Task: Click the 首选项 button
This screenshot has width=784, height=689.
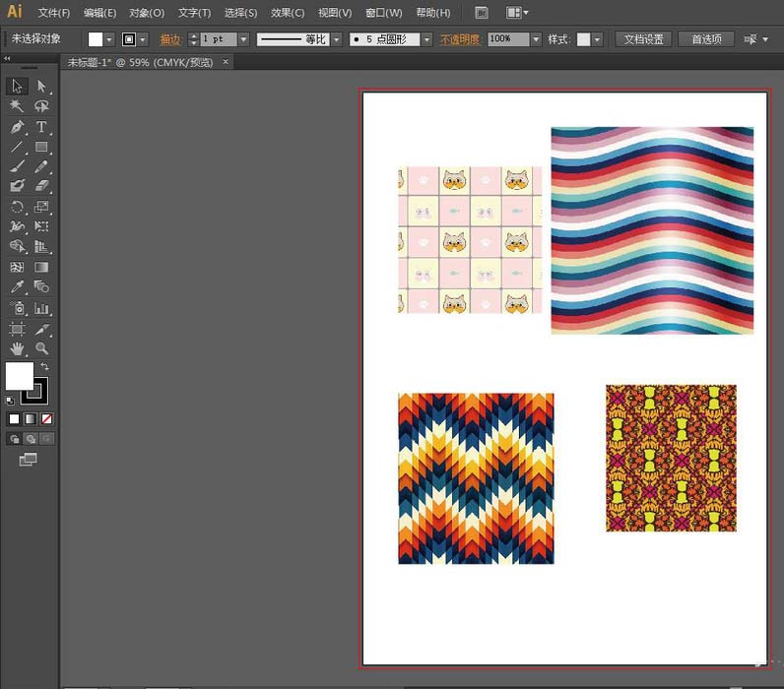Action: click(706, 39)
